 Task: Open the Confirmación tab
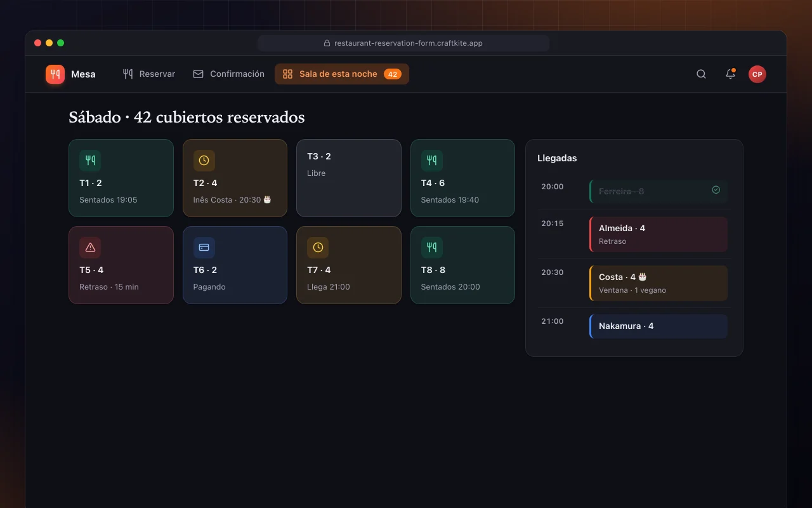[x=229, y=74]
